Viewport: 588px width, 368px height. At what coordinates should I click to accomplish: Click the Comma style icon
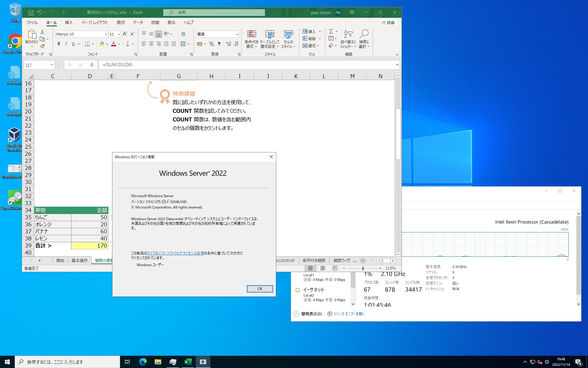coord(219,44)
